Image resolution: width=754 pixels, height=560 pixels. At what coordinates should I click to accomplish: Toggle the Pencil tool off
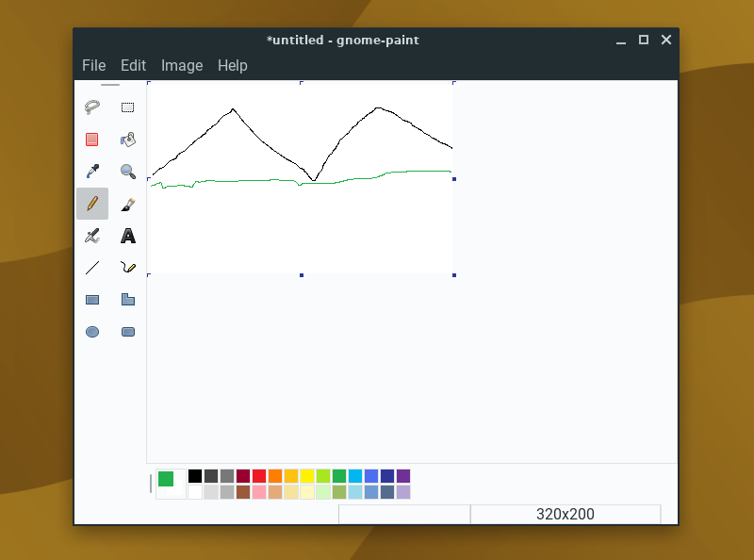92,203
